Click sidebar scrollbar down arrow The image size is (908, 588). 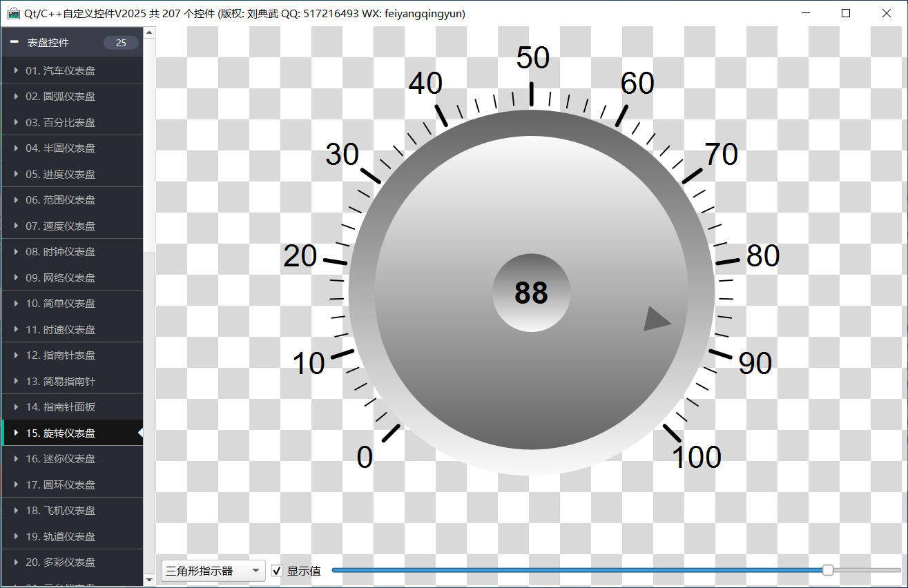pos(149,579)
